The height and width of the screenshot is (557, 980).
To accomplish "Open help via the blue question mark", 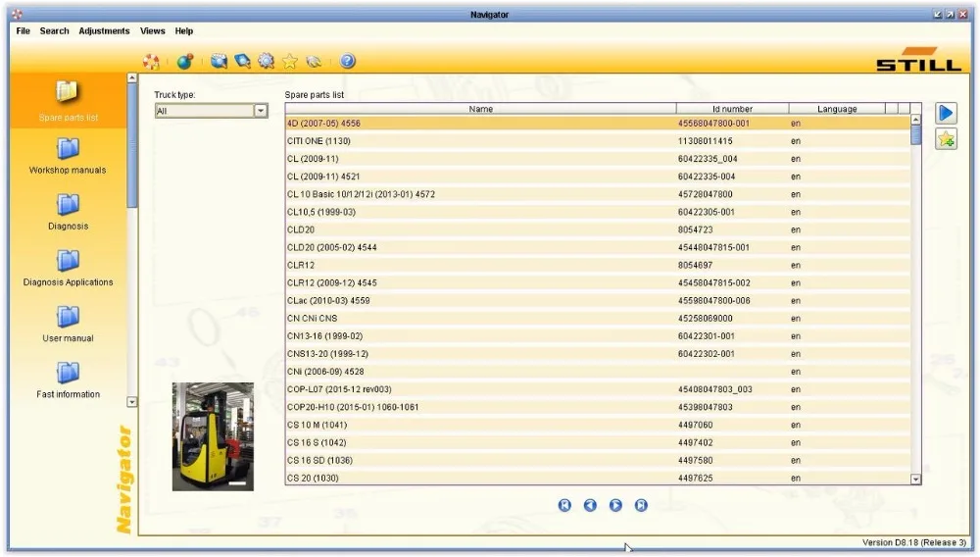I will click(x=348, y=61).
